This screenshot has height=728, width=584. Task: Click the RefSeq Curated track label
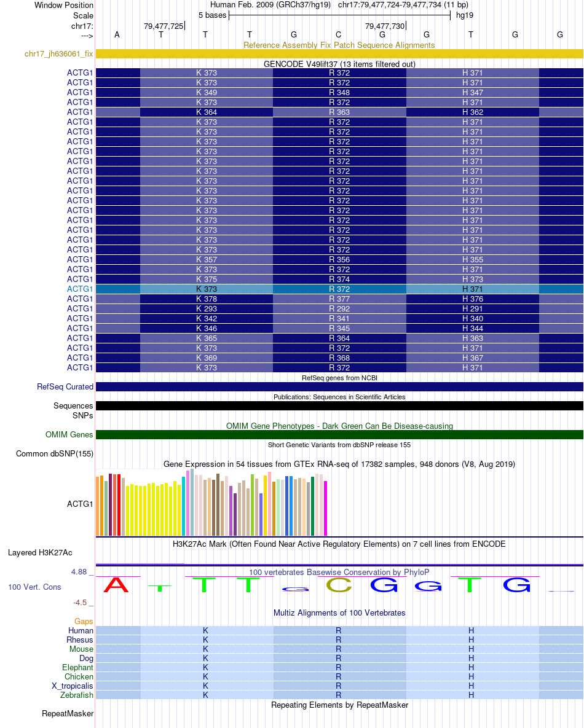click(65, 387)
